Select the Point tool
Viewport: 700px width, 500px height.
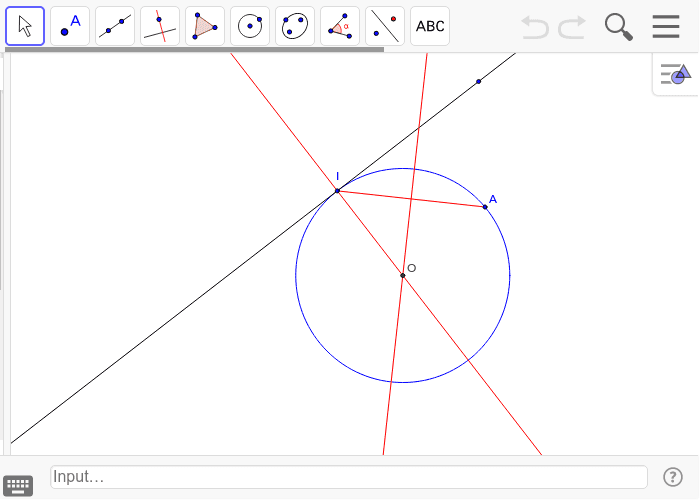point(70,26)
